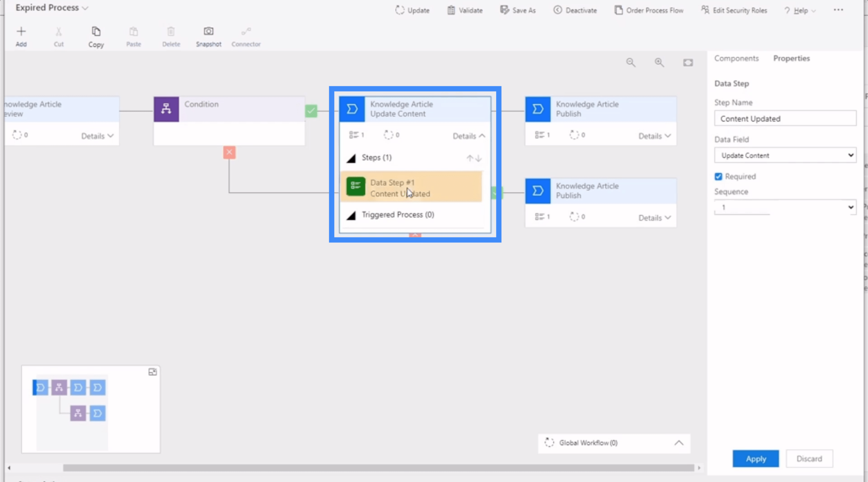Image resolution: width=868 pixels, height=482 pixels.
Task: Click the Add toolbar icon
Action: [21, 32]
